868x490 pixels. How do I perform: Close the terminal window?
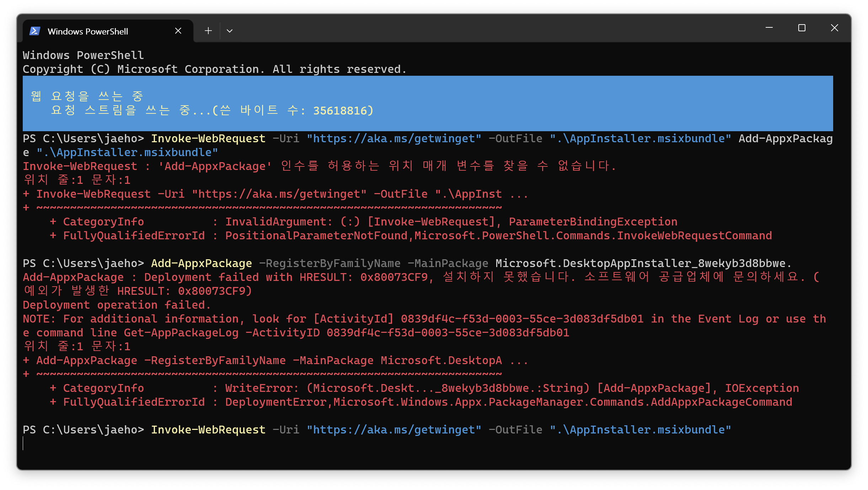point(835,28)
